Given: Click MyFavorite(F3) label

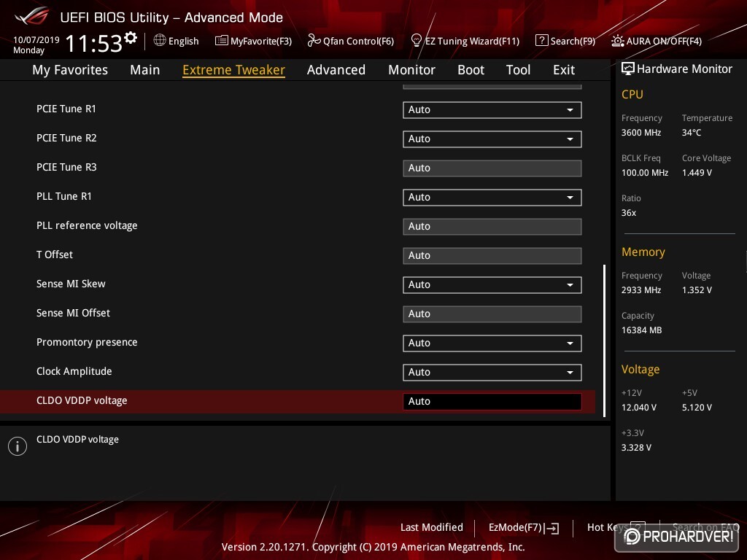Looking at the screenshot, I should click(261, 41).
